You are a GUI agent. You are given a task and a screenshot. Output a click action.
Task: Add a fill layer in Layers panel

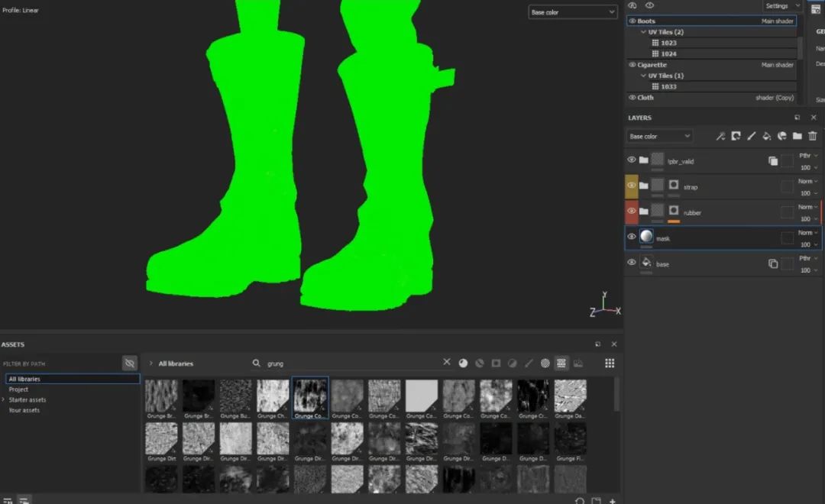click(766, 136)
